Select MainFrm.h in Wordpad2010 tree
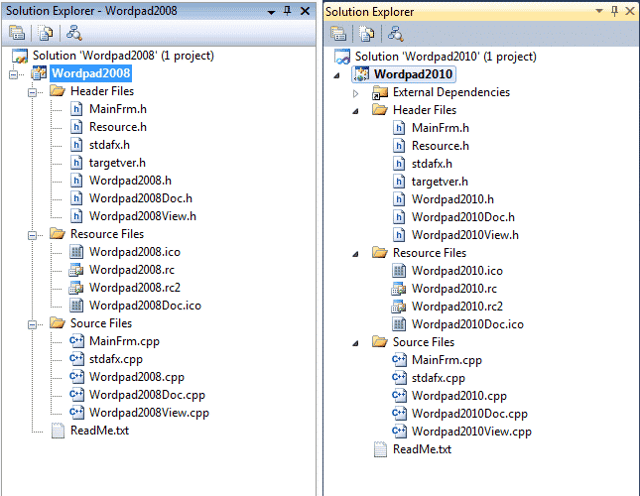Screen dimensions: 640x496 [x=440, y=128]
